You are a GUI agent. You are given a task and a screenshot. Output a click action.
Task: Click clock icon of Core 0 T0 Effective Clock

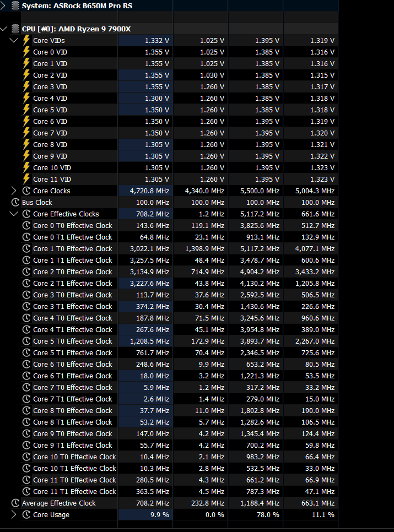(x=26, y=225)
